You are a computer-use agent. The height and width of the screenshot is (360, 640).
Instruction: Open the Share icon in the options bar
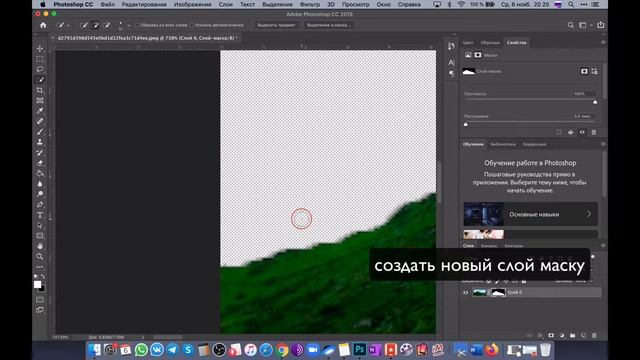coord(600,25)
